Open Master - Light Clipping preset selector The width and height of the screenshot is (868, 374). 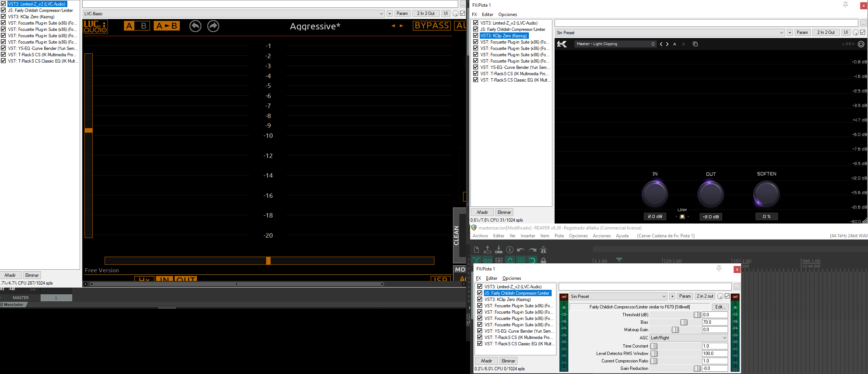[x=615, y=44]
